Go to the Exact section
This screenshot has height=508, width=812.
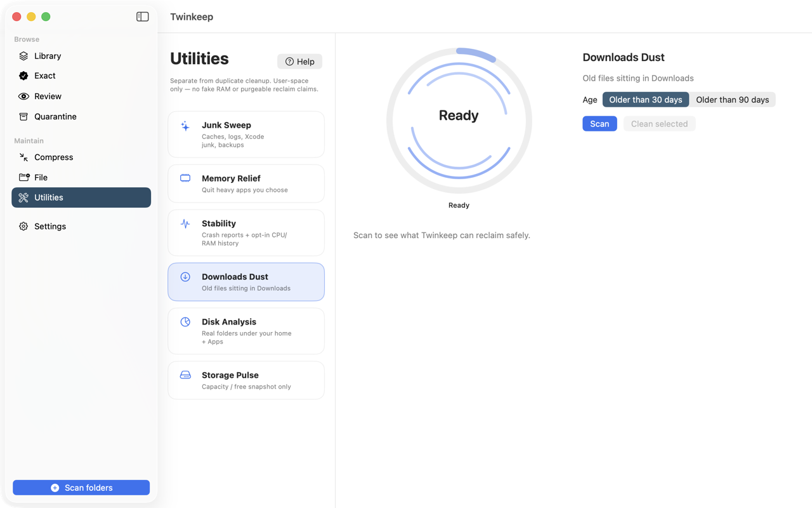[81, 76]
